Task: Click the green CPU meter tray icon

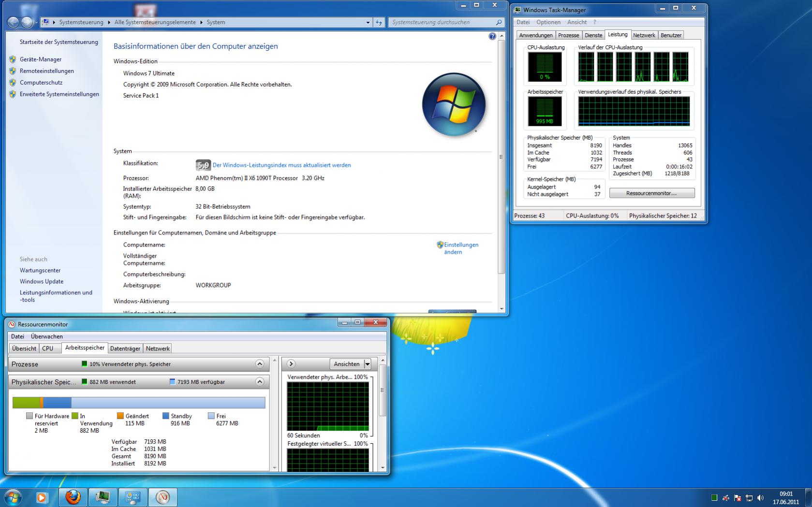Action: click(714, 498)
